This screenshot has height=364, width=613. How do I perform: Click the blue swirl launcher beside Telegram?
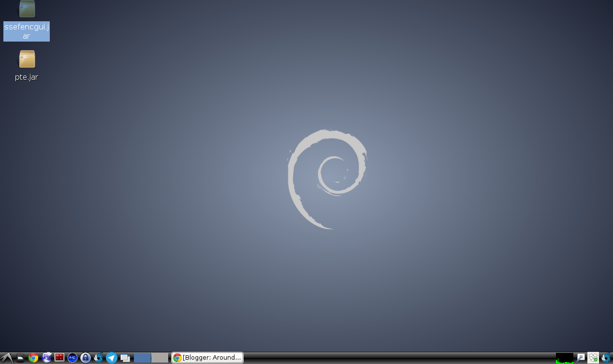click(x=99, y=358)
